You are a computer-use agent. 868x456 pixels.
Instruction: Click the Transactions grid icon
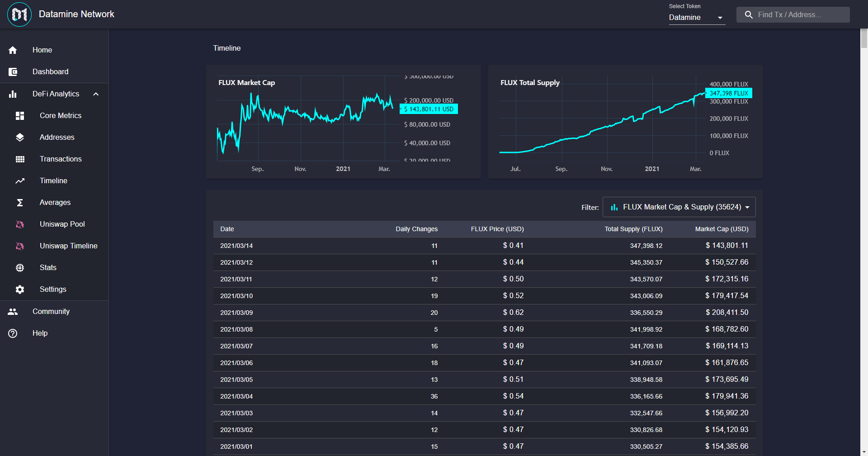point(20,159)
